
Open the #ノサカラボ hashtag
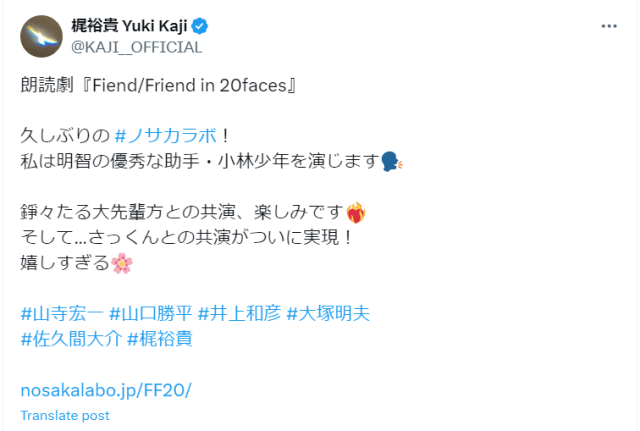click(x=162, y=135)
